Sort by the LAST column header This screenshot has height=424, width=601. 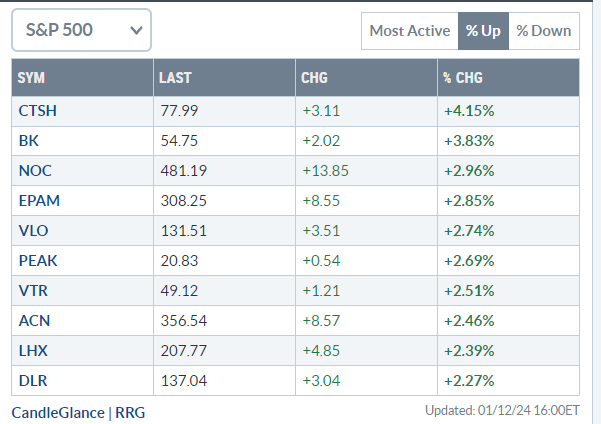(x=175, y=77)
